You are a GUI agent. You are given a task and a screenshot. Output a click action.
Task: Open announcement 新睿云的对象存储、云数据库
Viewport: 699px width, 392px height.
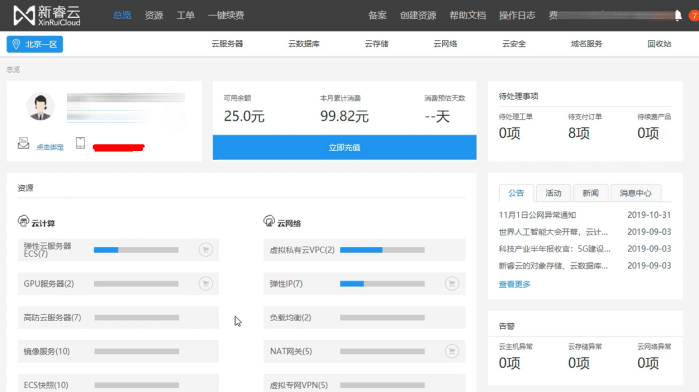pyautogui.click(x=553, y=266)
